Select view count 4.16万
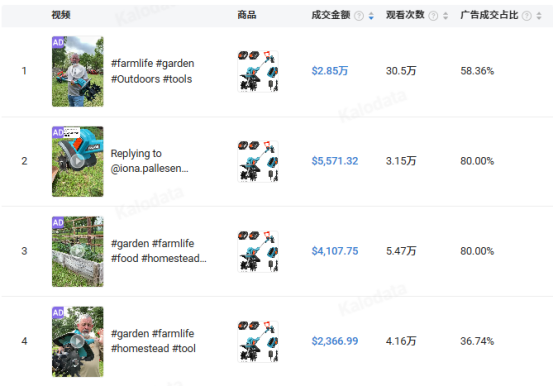 point(401,341)
